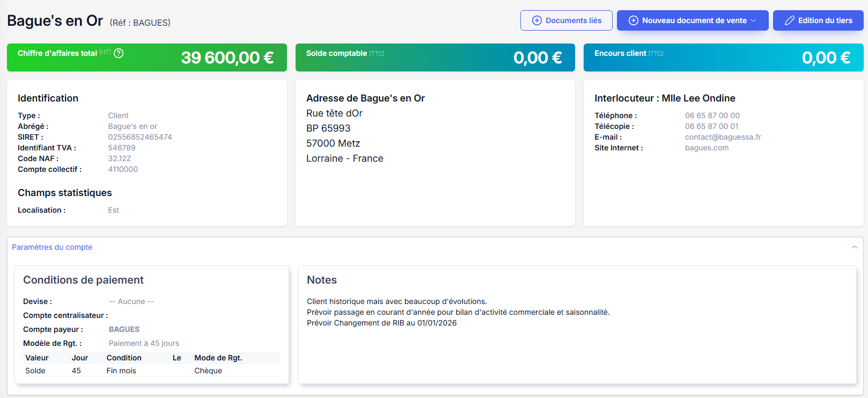Click the Identifiant TVA value 546789

pos(122,148)
